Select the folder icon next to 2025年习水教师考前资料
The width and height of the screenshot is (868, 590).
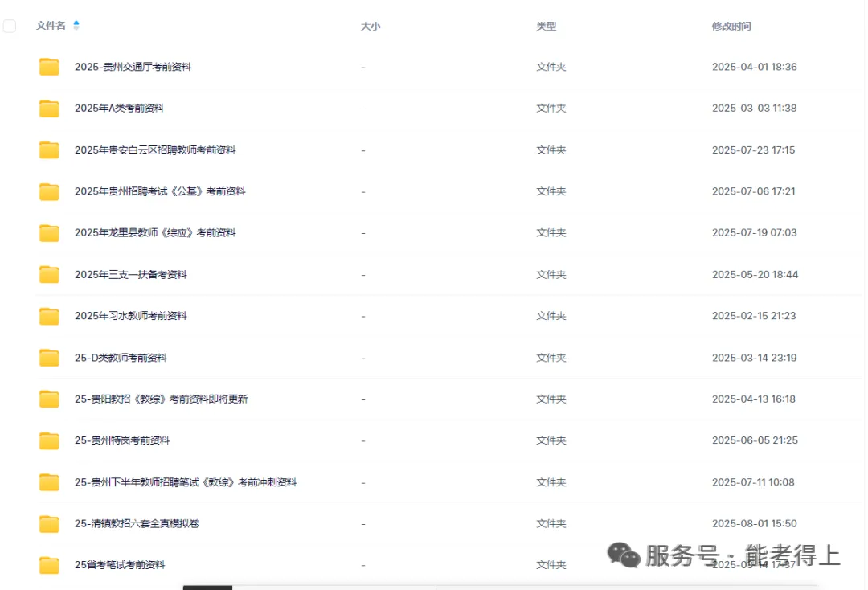pyautogui.click(x=48, y=316)
